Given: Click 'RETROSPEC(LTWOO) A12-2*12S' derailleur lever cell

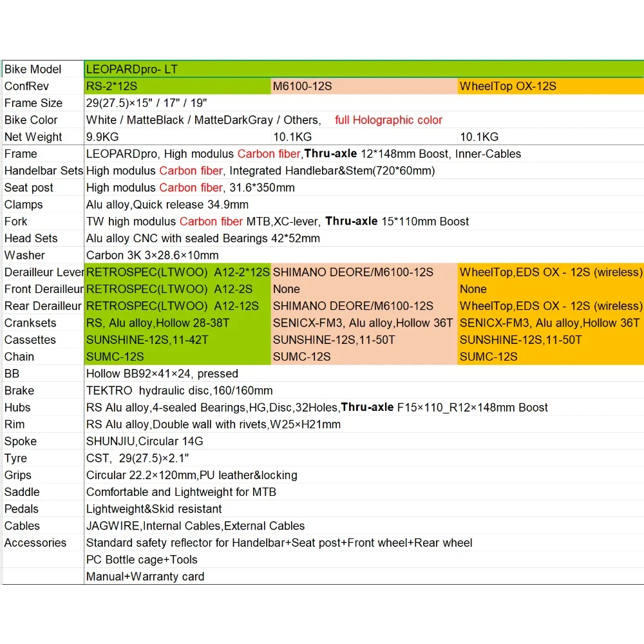Looking at the screenshot, I should 178,272.
